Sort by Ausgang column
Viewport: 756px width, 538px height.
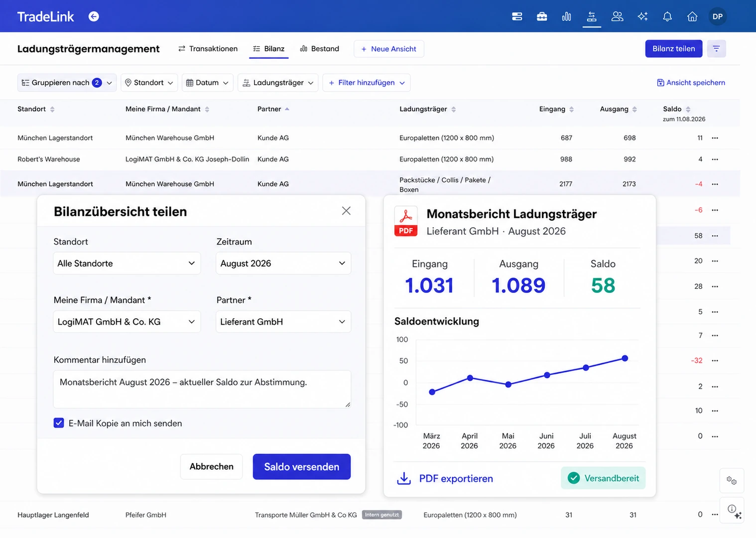tap(634, 109)
